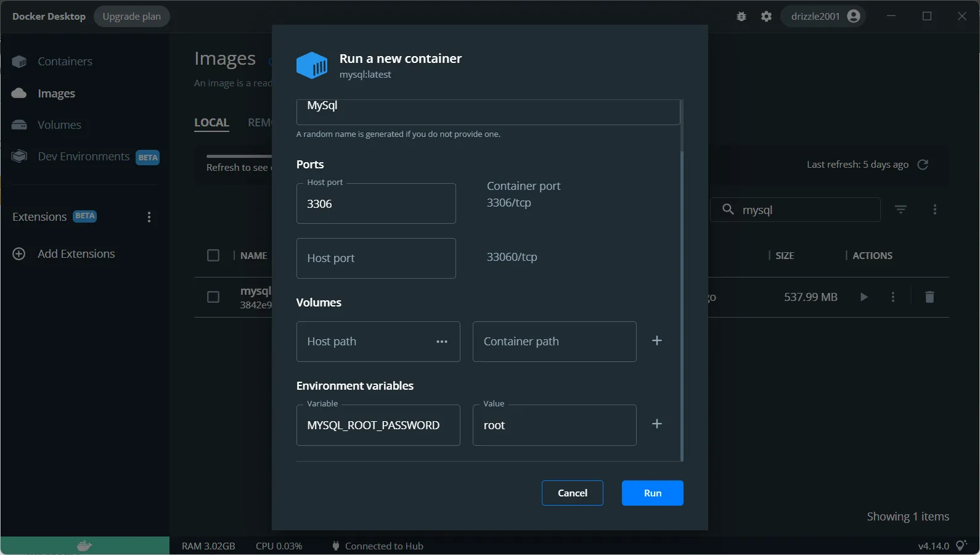Screen dimensions: 980x555
Task: Open images list column options menu
Action: 934,210
